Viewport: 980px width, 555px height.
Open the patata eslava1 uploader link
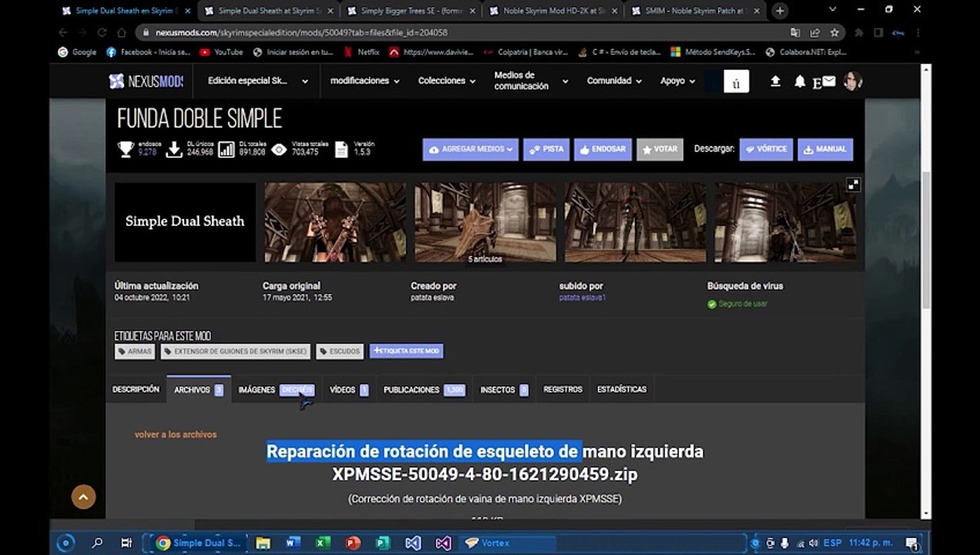(582, 298)
